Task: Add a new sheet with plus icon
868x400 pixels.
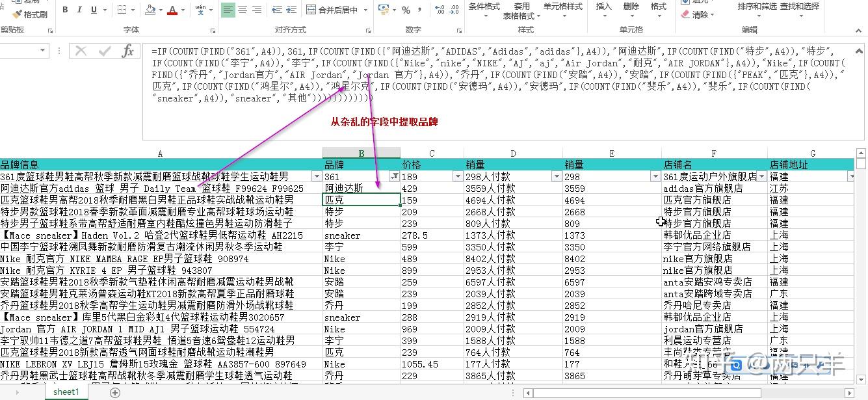Action: click(115, 392)
